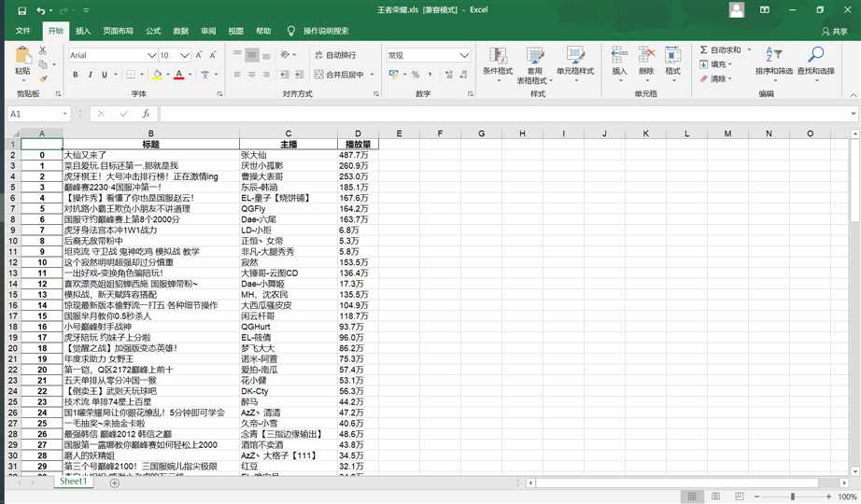
Task: Increase font size with larger A icon
Action: pos(199,55)
